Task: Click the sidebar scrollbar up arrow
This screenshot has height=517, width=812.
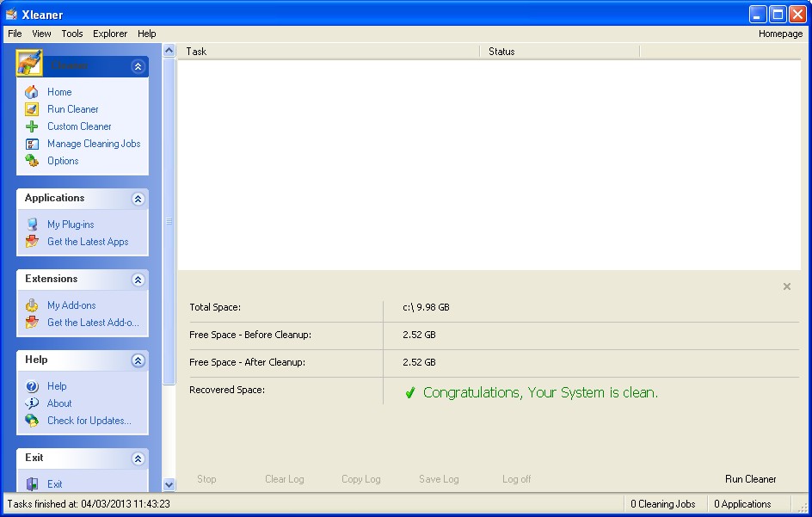Action: coord(169,51)
